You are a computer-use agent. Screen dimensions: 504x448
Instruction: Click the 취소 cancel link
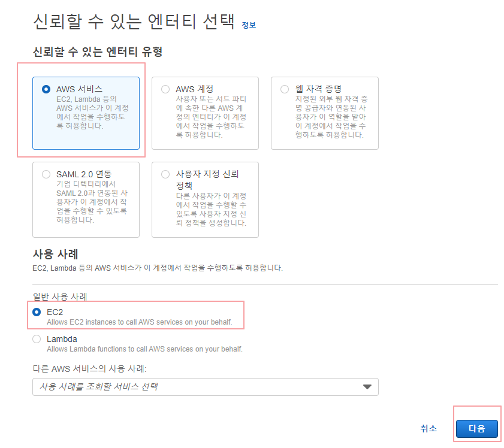[x=428, y=428]
